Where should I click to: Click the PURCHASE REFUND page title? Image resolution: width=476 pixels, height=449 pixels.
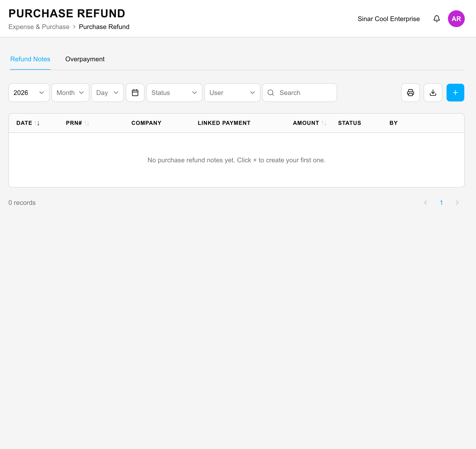click(67, 13)
